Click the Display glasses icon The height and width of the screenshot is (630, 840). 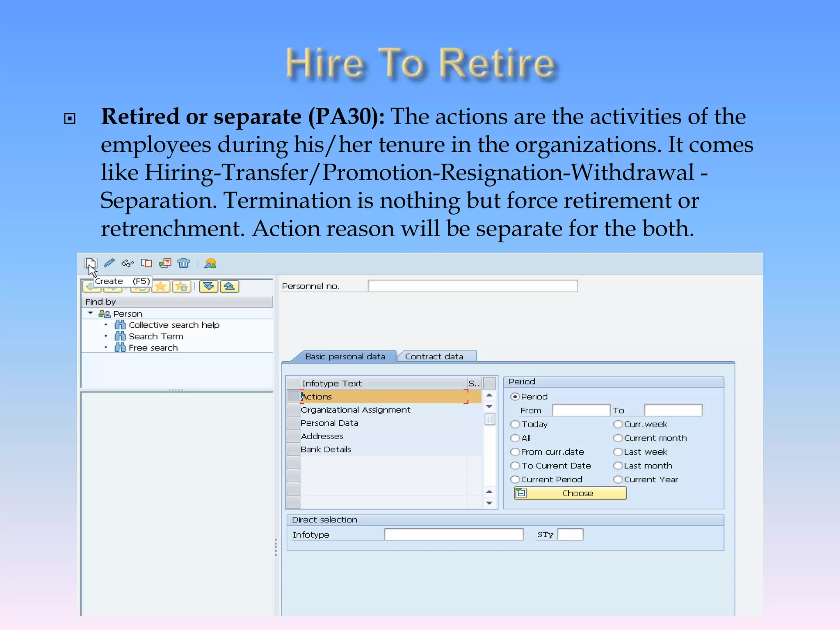(128, 263)
